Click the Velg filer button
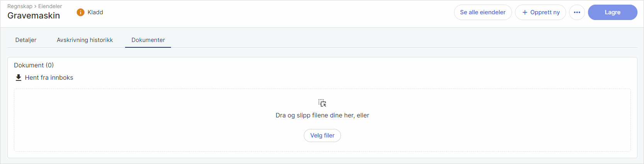The width and height of the screenshot is (644, 164). [322, 136]
